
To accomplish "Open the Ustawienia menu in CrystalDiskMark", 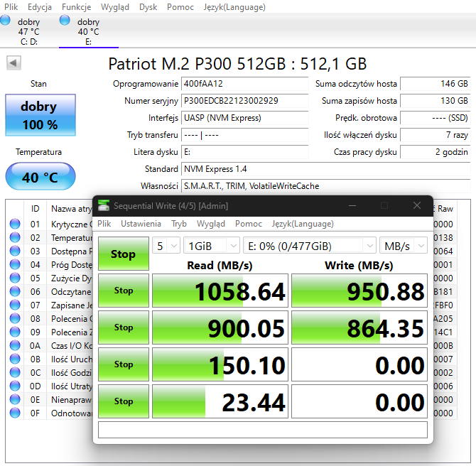I will (x=141, y=223).
